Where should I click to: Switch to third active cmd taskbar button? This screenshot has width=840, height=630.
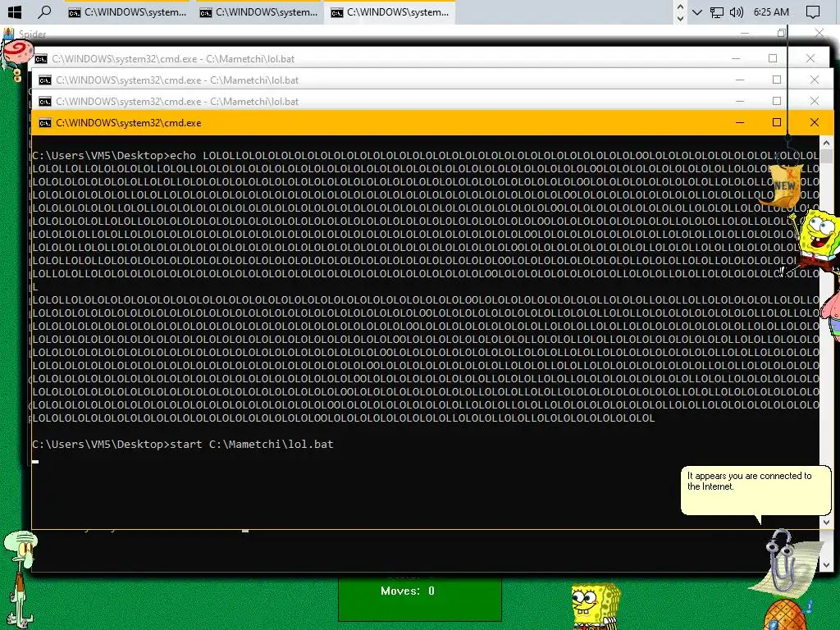pos(390,12)
